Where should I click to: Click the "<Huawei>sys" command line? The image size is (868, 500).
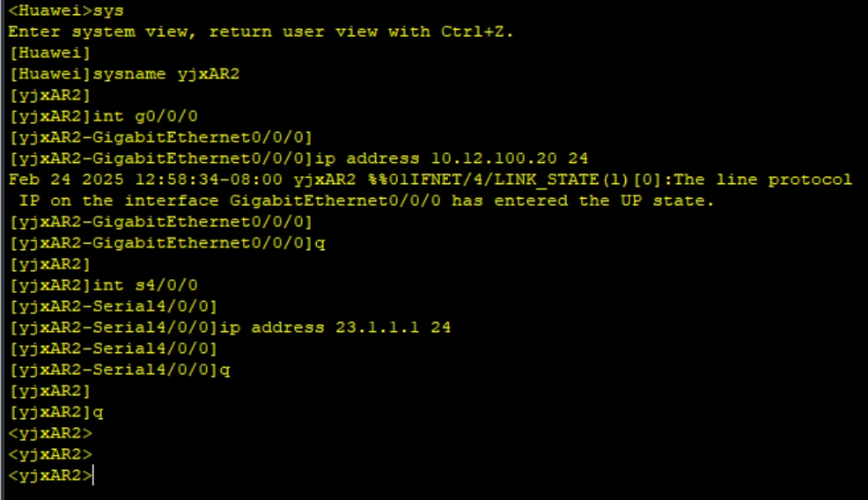66,11
